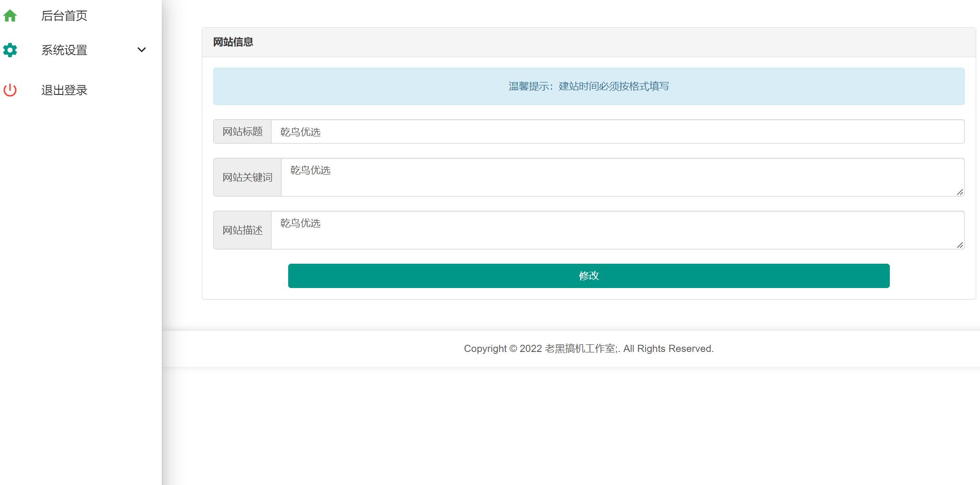Click the 网站关键词 field label

click(x=247, y=177)
